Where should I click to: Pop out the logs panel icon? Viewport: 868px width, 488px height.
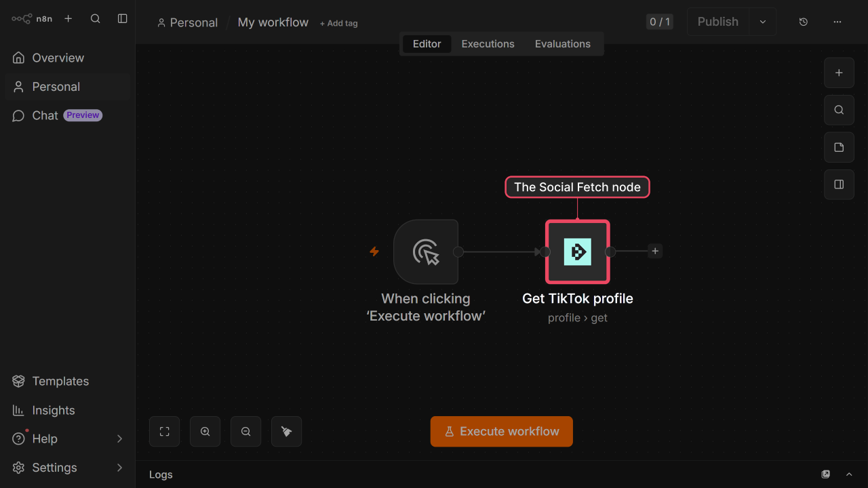(x=826, y=474)
